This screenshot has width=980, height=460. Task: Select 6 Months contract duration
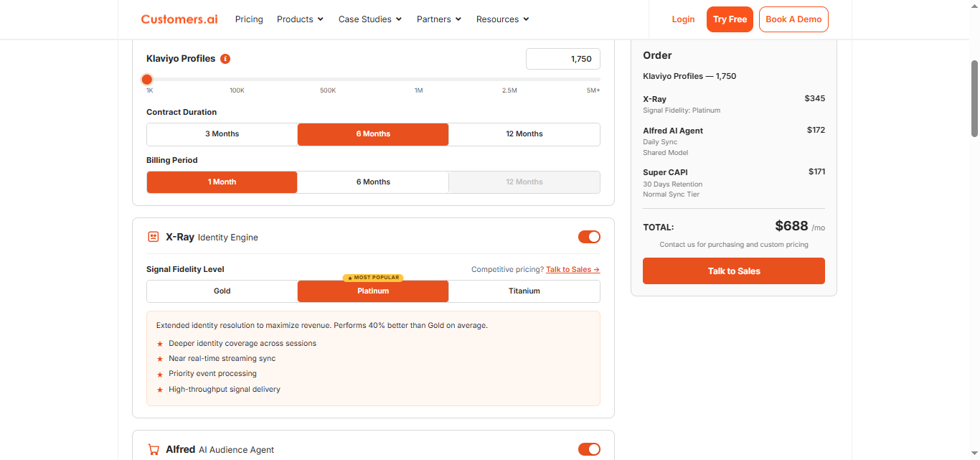373,134
